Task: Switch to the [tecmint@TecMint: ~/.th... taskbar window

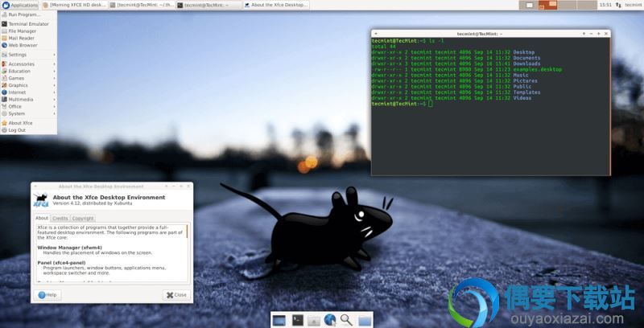Action: pyautogui.click(x=142, y=5)
